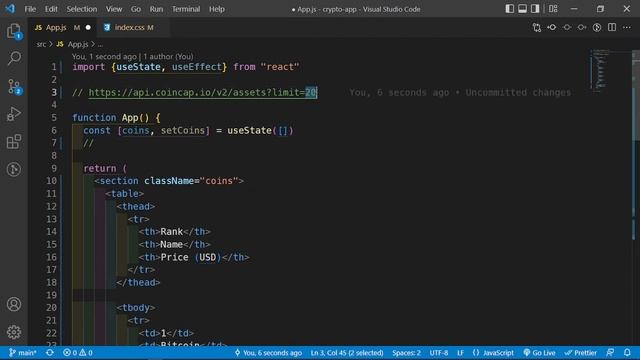Click the '<tbody>' tag on line 20
The height and width of the screenshot is (360, 640).
136,308
